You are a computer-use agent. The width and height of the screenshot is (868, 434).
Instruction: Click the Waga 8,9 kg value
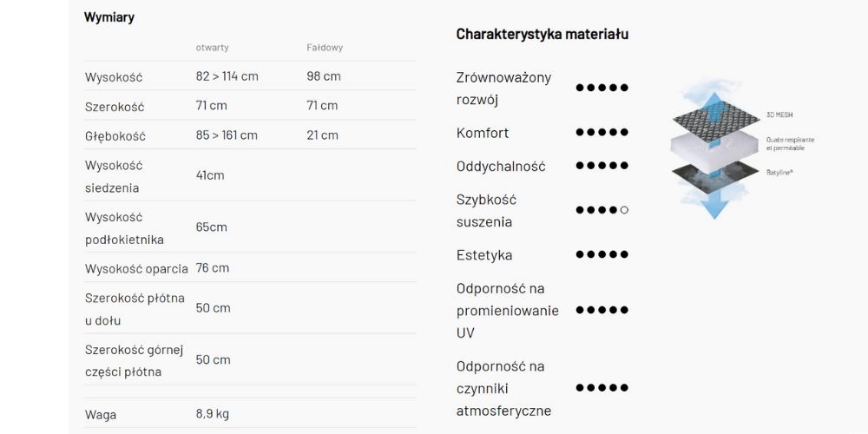[x=212, y=414]
